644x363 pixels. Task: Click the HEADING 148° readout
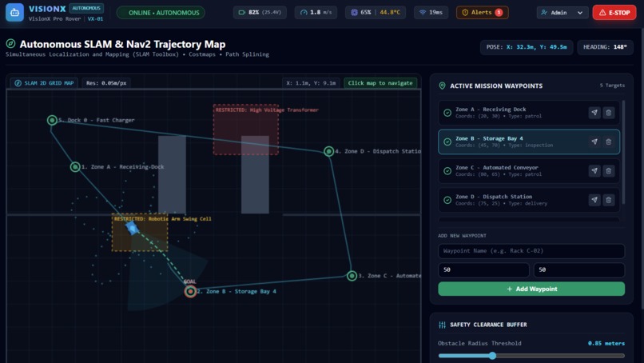[605, 47]
